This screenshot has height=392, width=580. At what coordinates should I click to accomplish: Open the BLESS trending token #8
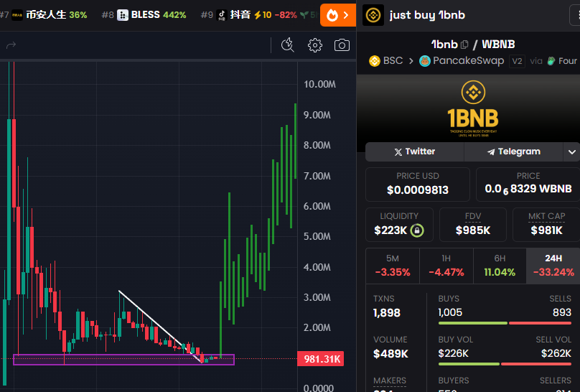[144, 15]
